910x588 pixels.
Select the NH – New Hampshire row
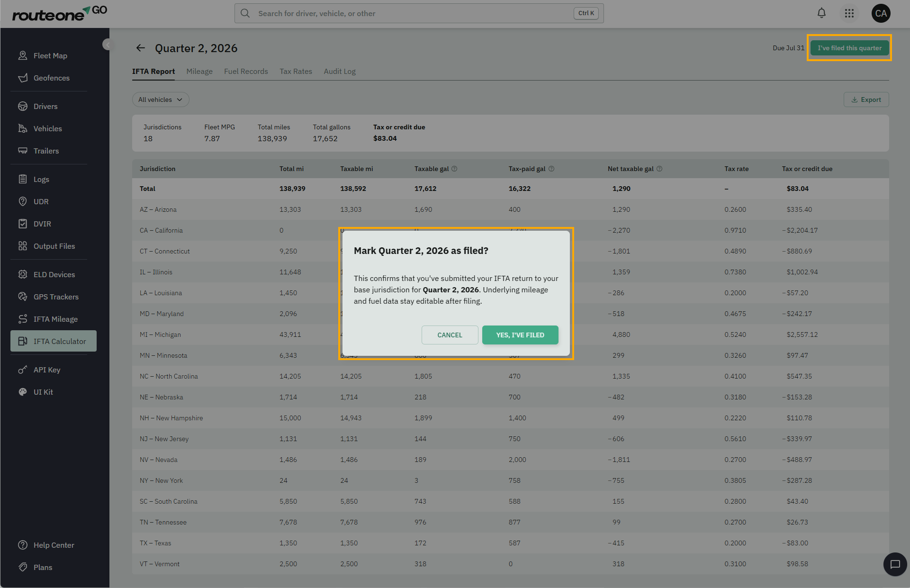pyautogui.click(x=510, y=418)
